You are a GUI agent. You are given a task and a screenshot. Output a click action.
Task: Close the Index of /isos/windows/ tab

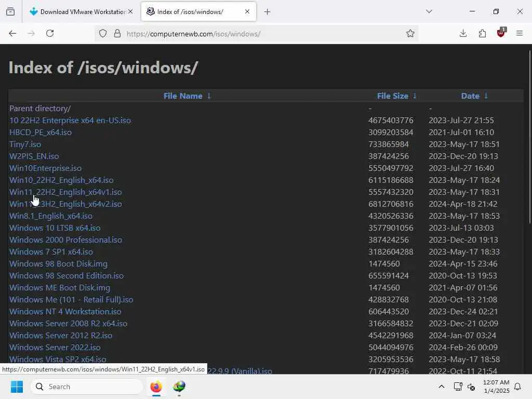coord(247,11)
